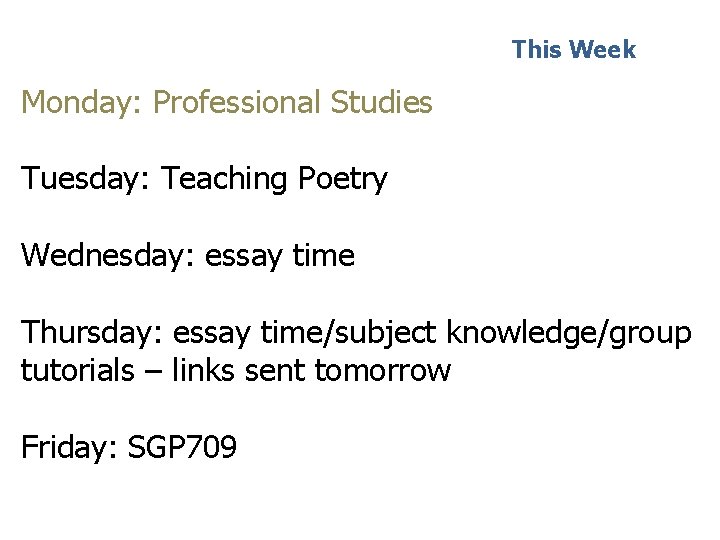
Task: Click the word 'Tuesday:'
Action: coord(85,179)
